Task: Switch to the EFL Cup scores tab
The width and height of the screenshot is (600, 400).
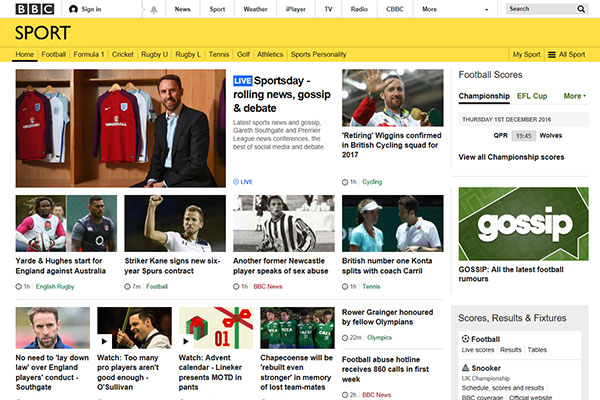Action: click(532, 96)
